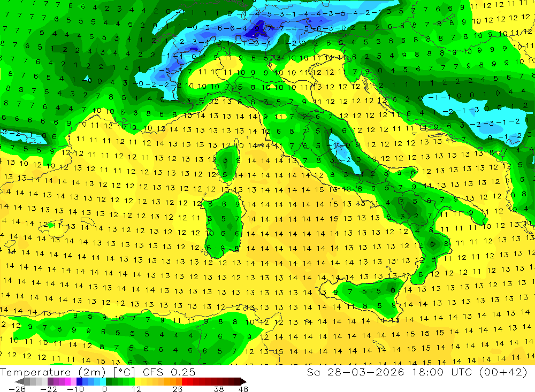Click the darkest blue swatch in the legend
Viewport: 535px width, 392px height.
tap(79, 381)
